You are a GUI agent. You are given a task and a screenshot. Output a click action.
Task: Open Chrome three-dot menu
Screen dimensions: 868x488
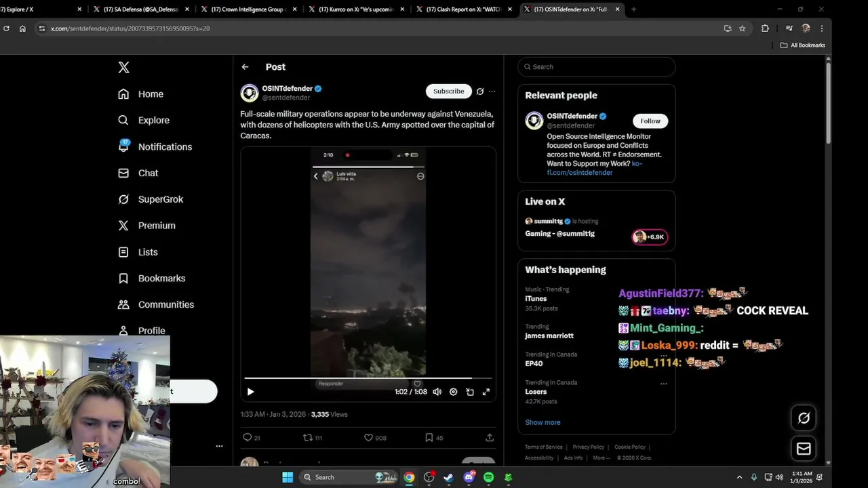tap(821, 28)
